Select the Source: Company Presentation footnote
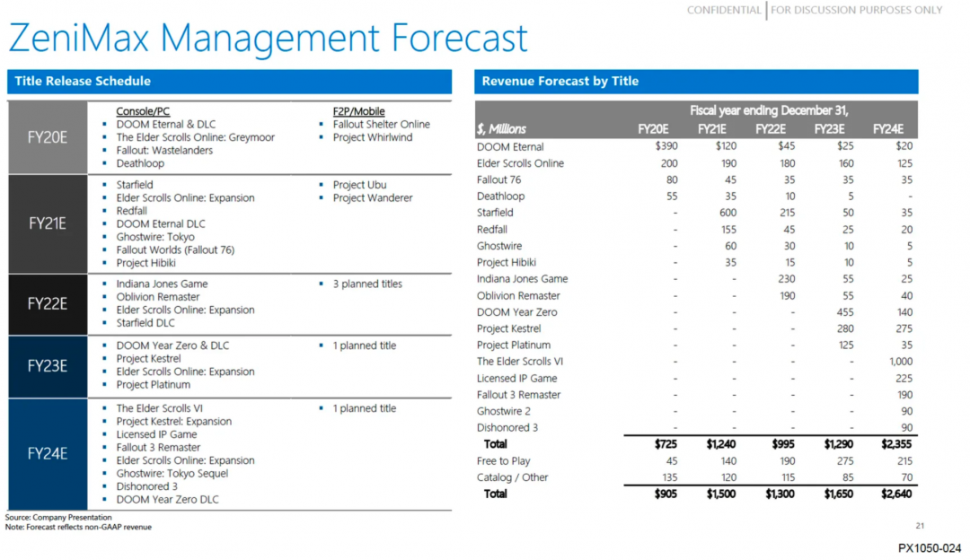 (58, 518)
